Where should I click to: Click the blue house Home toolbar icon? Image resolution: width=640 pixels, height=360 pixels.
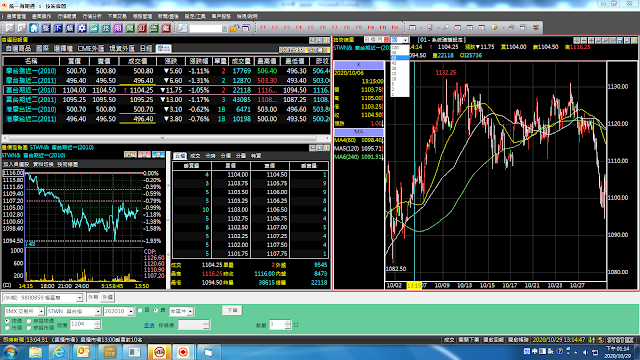[34, 28]
